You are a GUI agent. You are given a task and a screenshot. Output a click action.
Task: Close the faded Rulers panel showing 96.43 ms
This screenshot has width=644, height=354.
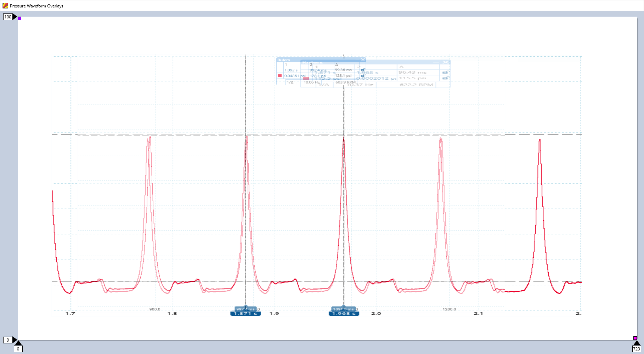click(x=446, y=62)
